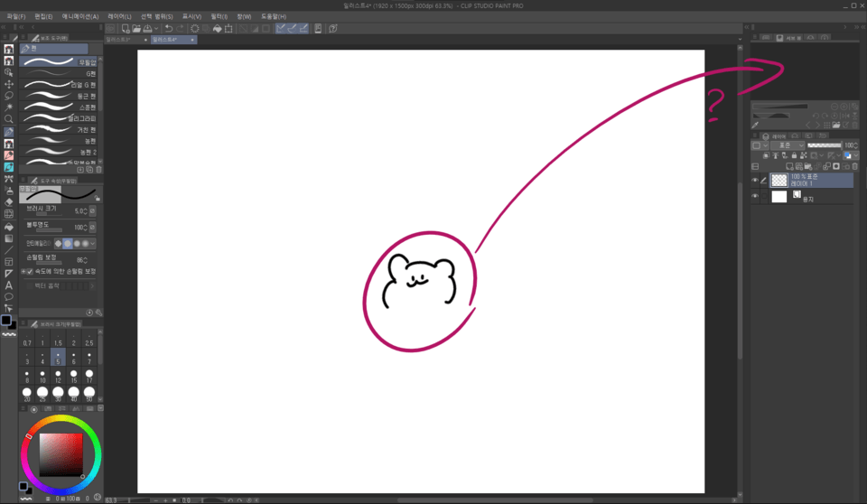
Task: Select the Fill bucket tool
Action: pos(9,227)
